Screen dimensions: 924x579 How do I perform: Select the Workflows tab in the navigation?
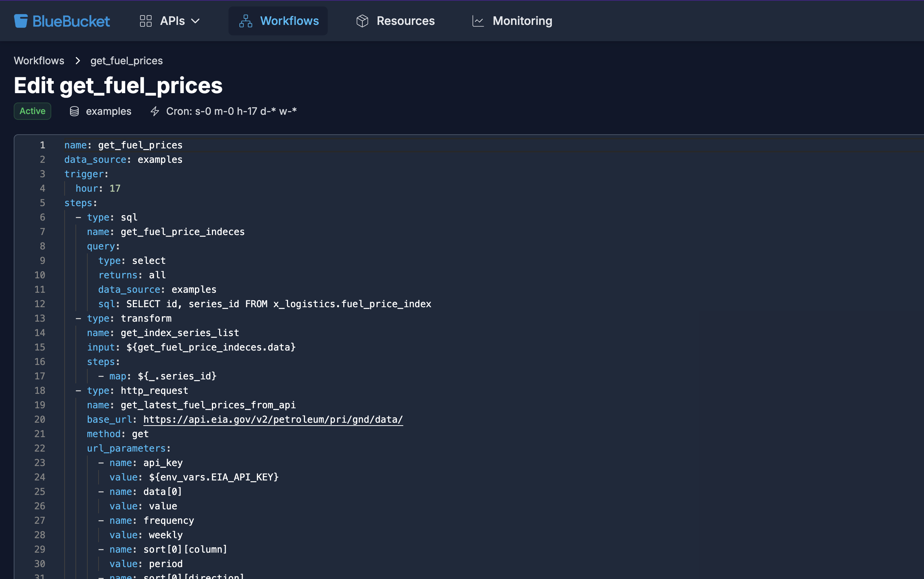tap(289, 21)
